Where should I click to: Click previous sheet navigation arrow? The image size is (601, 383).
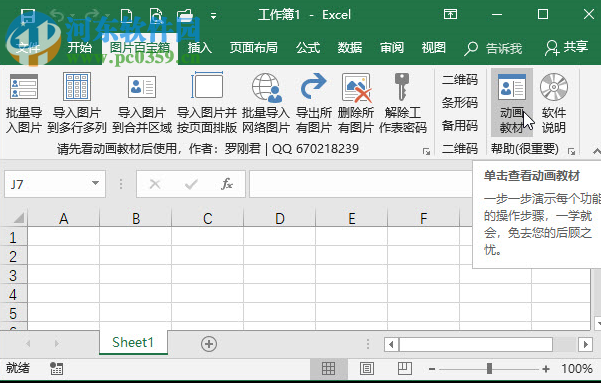28,344
